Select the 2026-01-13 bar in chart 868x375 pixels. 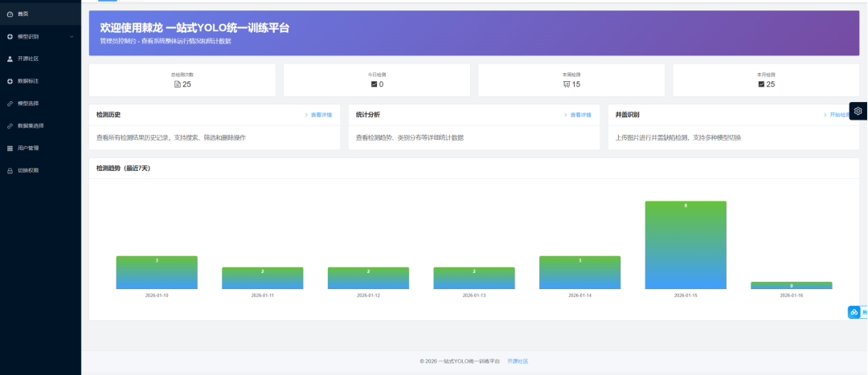pos(474,278)
